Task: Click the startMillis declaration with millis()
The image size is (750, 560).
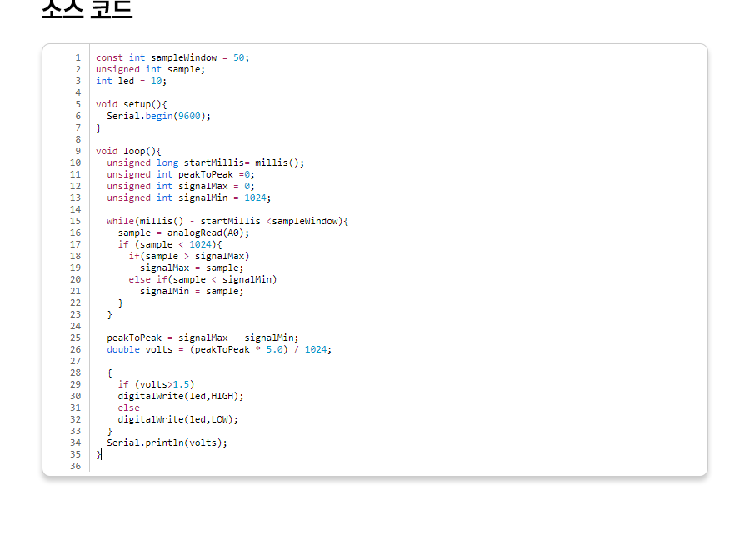Action: (205, 163)
